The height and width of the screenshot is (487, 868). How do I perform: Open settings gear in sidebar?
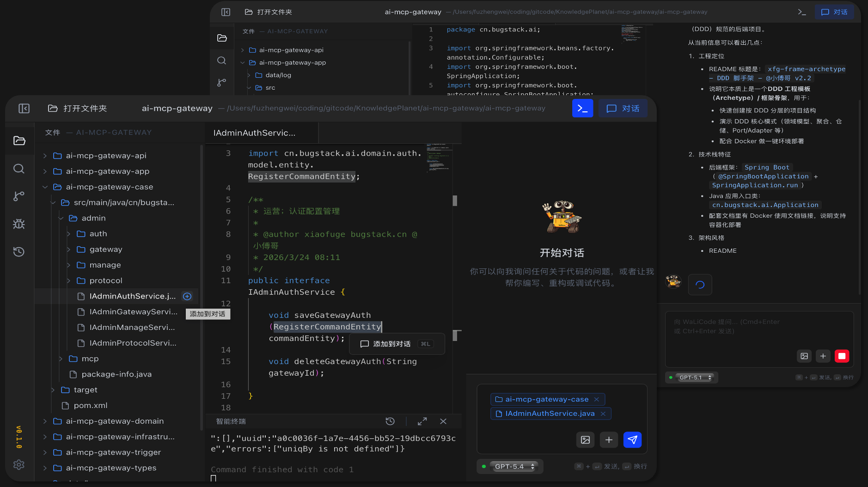[x=19, y=464]
